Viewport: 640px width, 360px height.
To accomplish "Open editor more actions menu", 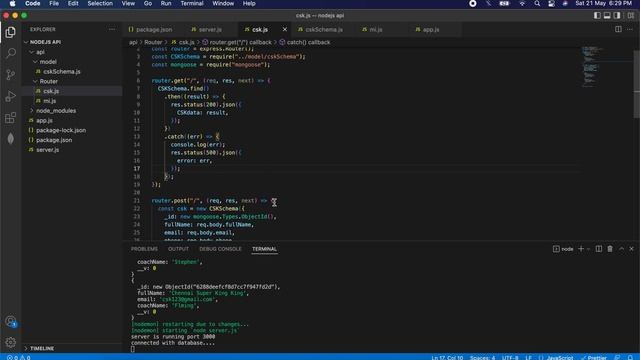I will pyautogui.click(x=630, y=29).
